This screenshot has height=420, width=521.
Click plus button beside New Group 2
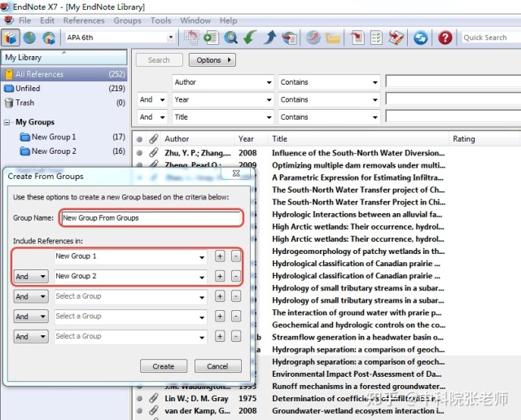220,276
